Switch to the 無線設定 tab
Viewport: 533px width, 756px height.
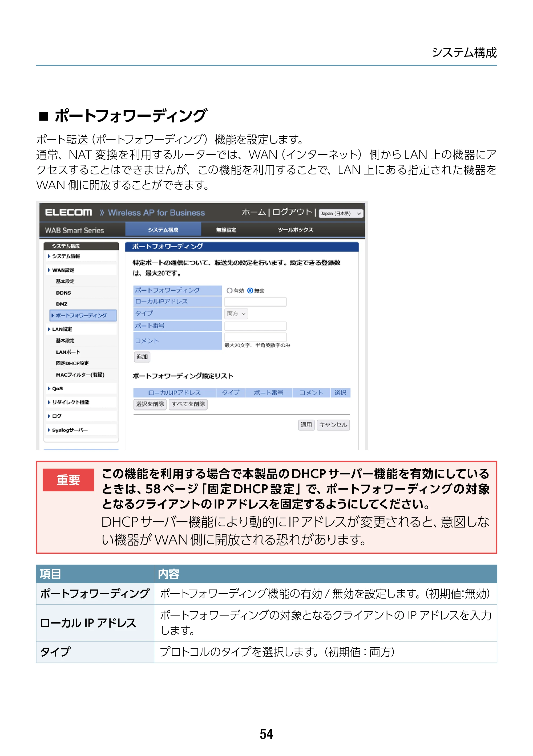pyautogui.click(x=226, y=230)
